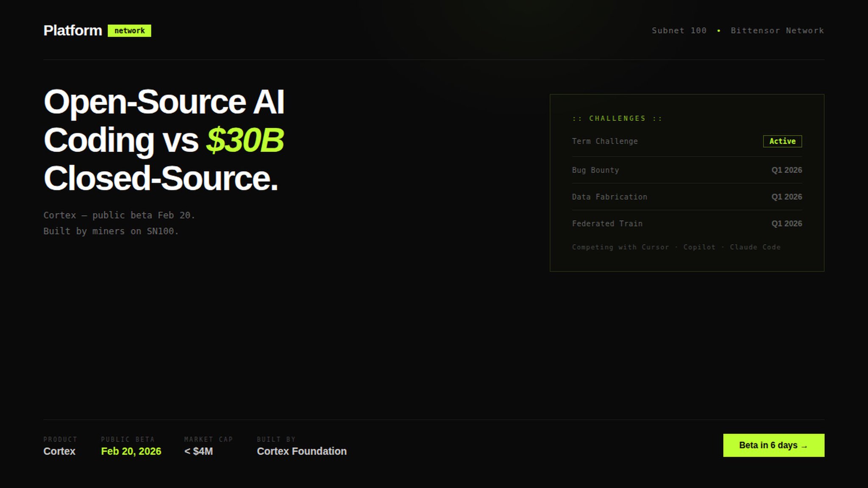868x488 pixels.
Task: Select the Federated Train challenge row
Action: pos(607,223)
